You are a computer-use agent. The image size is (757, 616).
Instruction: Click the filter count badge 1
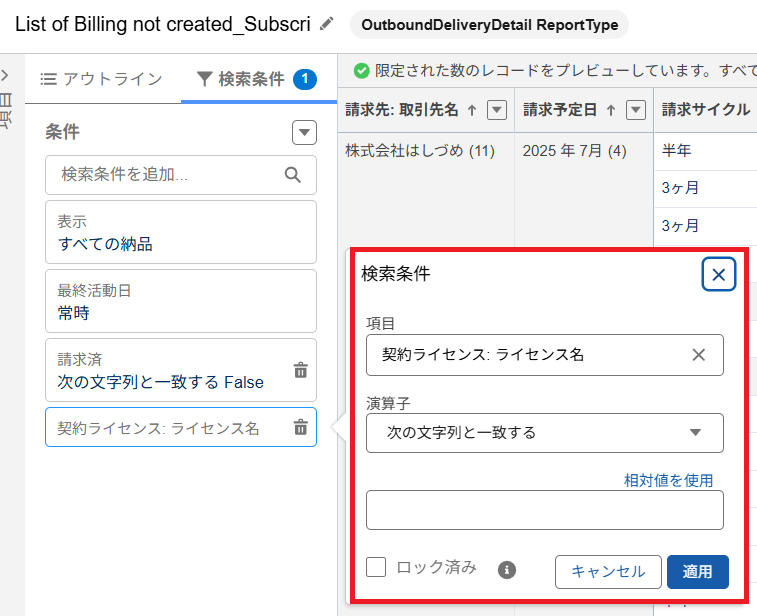tap(305, 79)
